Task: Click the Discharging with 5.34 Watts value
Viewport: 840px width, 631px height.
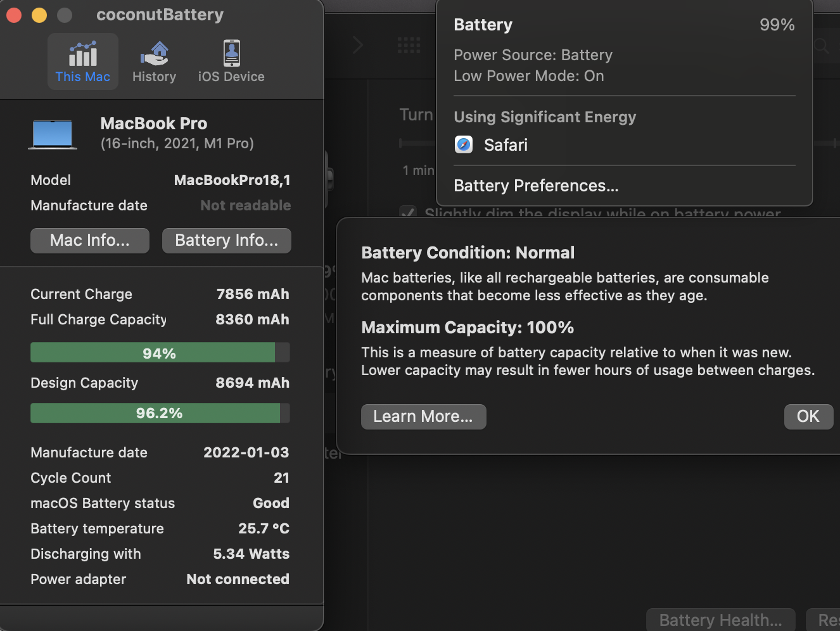Action: [251, 554]
